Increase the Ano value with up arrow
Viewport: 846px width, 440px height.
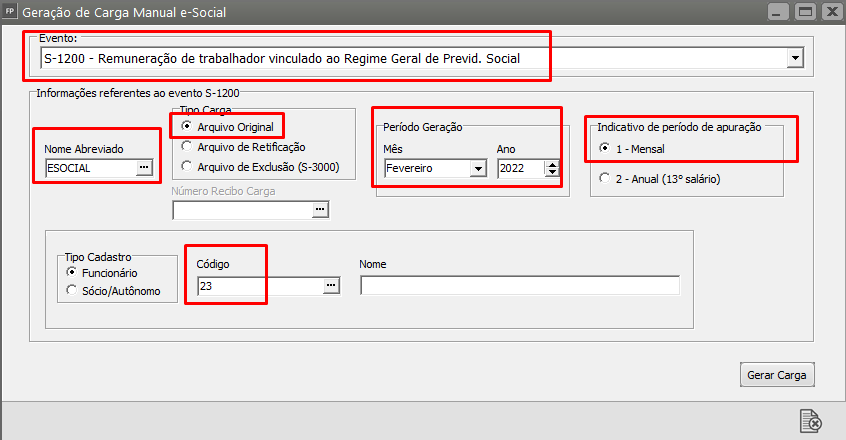click(x=552, y=164)
